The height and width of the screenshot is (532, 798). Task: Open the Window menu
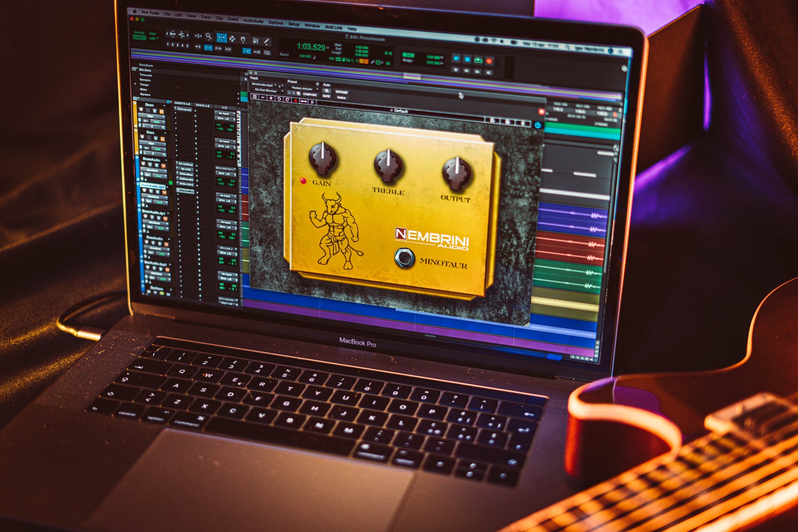312,26
